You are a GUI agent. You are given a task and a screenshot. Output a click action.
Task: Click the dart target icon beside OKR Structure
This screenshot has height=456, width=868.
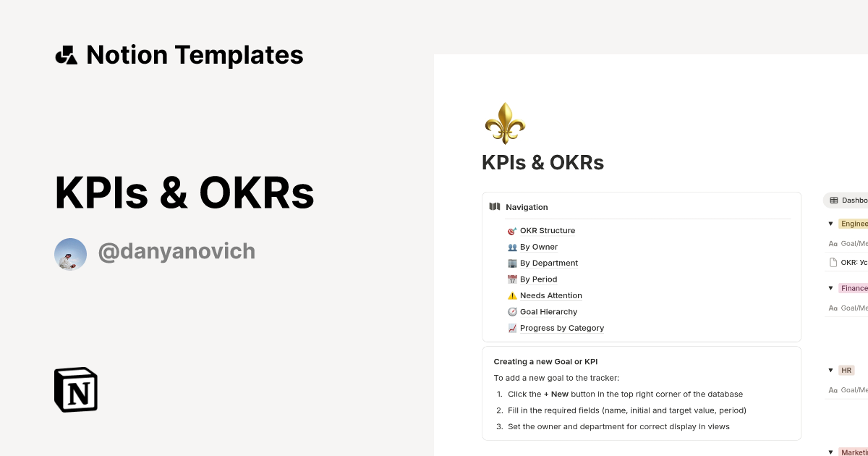point(513,230)
